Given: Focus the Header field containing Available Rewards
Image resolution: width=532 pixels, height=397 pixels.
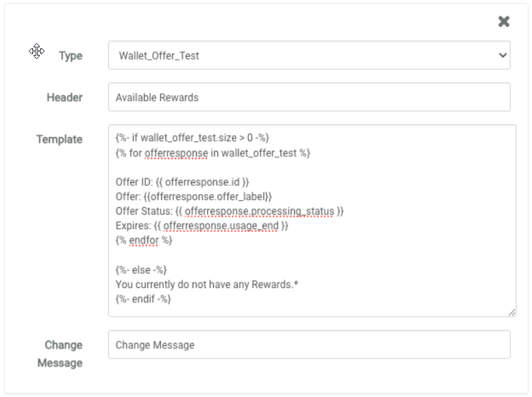Looking at the screenshot, I should click(x=309, y=97).
